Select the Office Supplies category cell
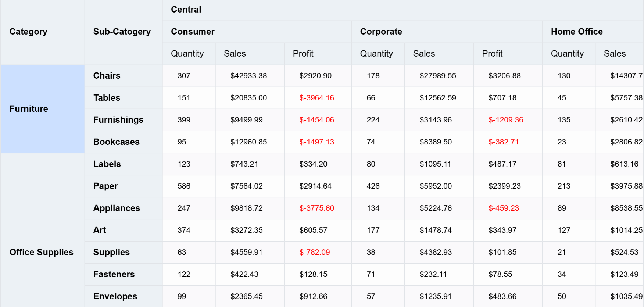 click(x=42, y=252)
